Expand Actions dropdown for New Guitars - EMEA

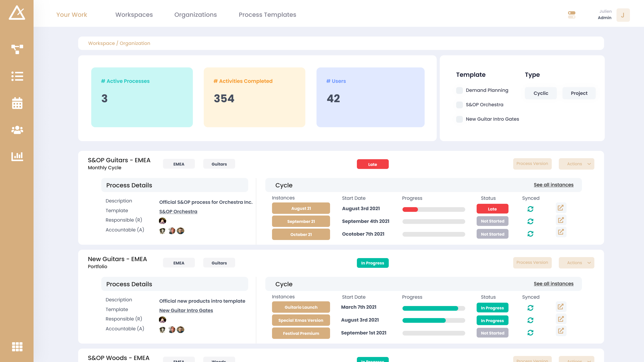(577, 263)
